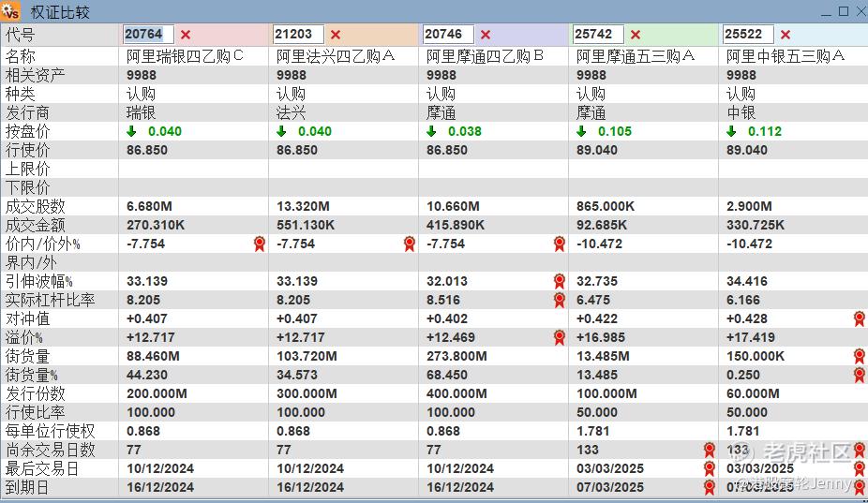Image resolution: width=868 pixels, height=503 pixels.
Task: Remove warrant 20764 with red X
Action: [186, 35]
